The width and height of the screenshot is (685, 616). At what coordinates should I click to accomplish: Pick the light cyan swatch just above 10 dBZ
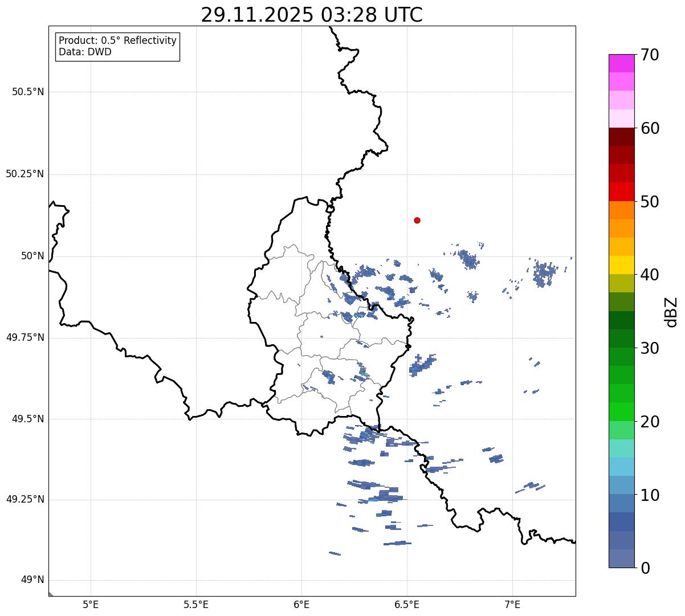coord(621,467)
